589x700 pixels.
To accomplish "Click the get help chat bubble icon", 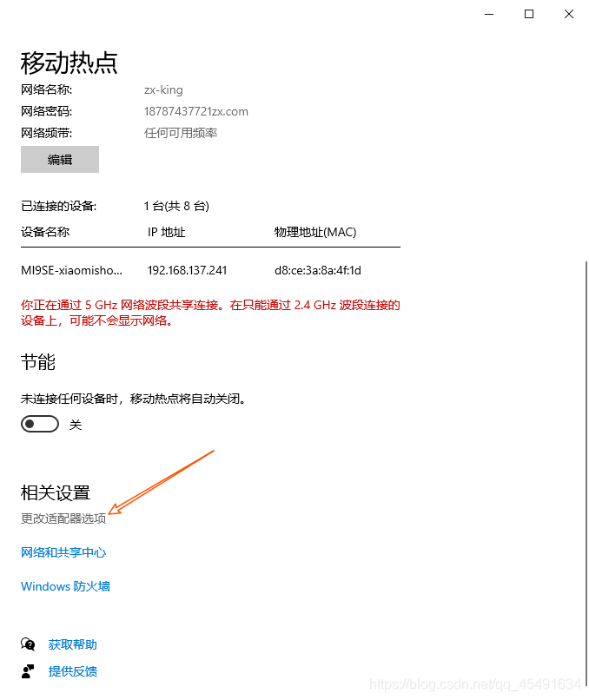I will tap(28, 644).
